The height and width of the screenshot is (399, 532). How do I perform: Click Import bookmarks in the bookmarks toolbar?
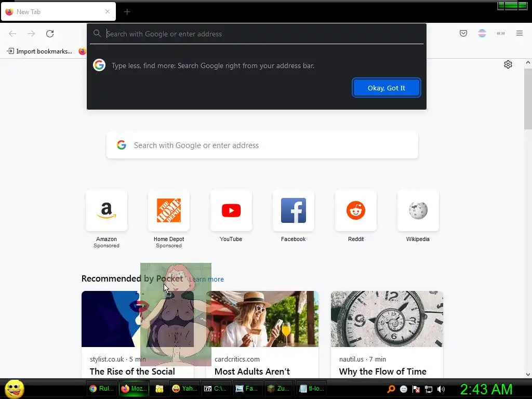tap(39, 51)
